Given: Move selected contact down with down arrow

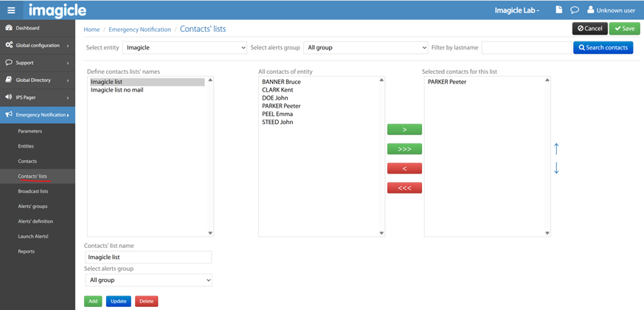Looking at the screenshot, I should tap(556, 168).
